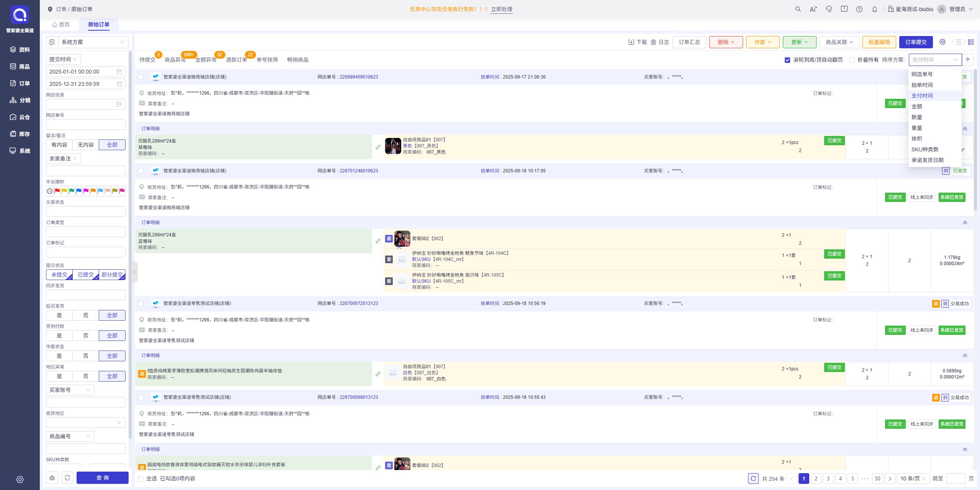This screenshot has height=490, width=980.
Task: Click 立即处理 task failure link
Action: 501,9
